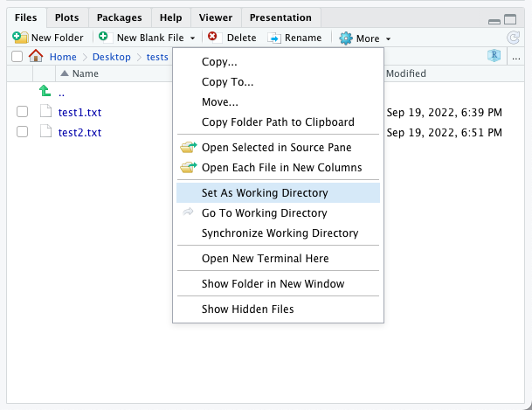
Task: Choose Show Hidden Files from the menu
Action: pos(247,309)
